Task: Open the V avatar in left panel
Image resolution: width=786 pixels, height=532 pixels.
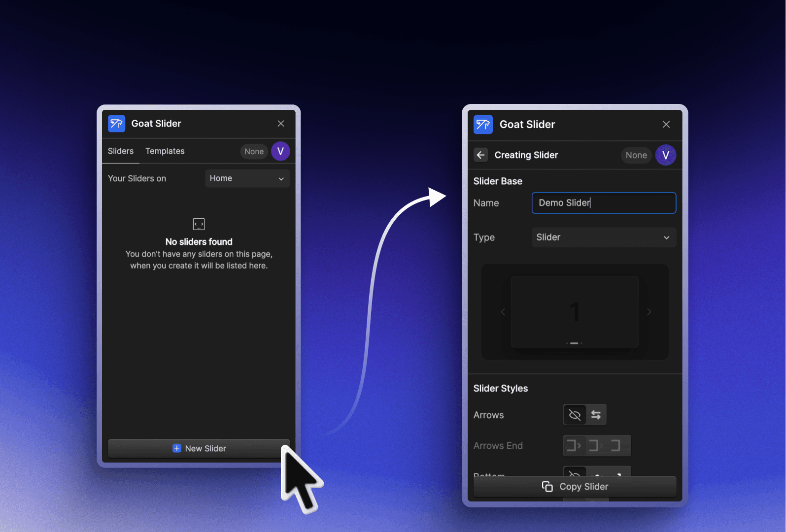Action: [280, 151]
